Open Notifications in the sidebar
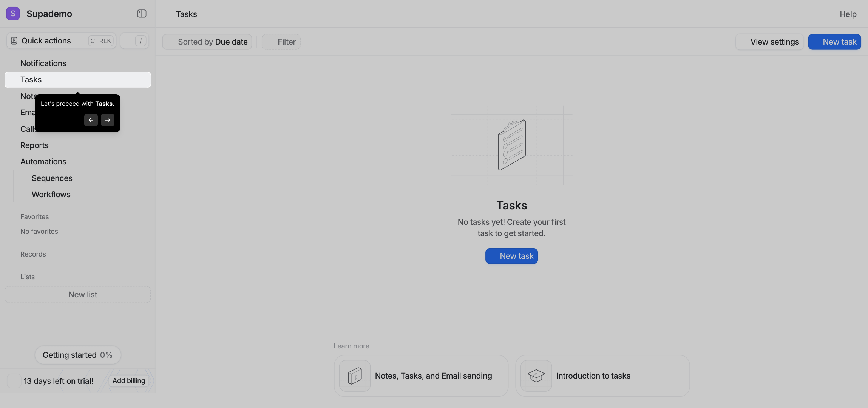Viewport: 868px width, 408px height. pyautogui.click(x=77, y=63)
